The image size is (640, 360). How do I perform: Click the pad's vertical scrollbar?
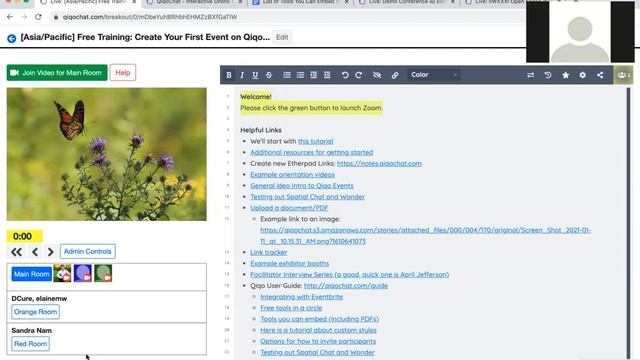pyautogui.click(x=628, y=223)
